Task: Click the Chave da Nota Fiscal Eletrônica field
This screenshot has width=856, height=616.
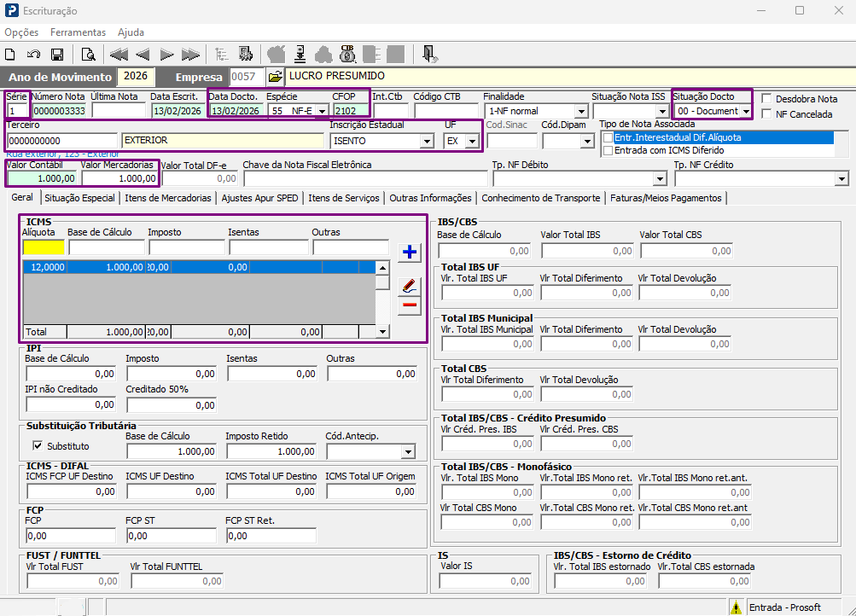Action: click(365, 178)
